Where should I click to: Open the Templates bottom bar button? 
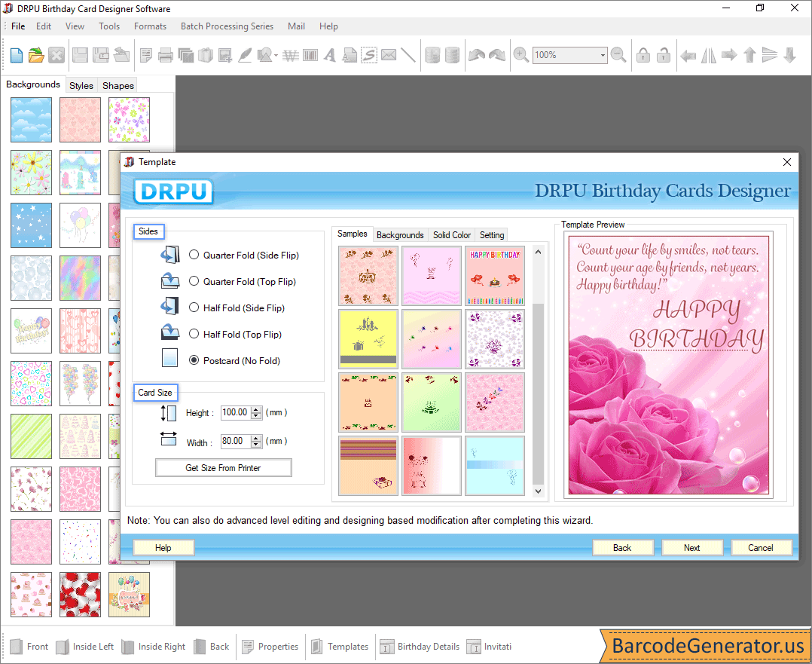click(340, 647)
